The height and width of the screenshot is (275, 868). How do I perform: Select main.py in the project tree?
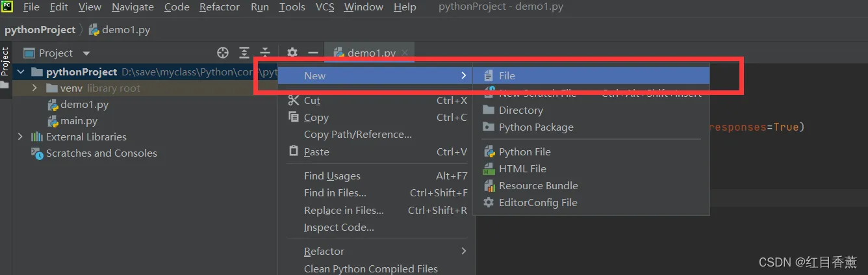point(79,121)
